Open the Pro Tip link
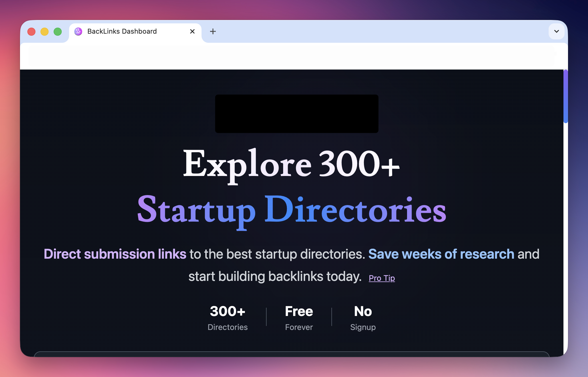This screenshot has width=588, height=377. tap(382, 278)
